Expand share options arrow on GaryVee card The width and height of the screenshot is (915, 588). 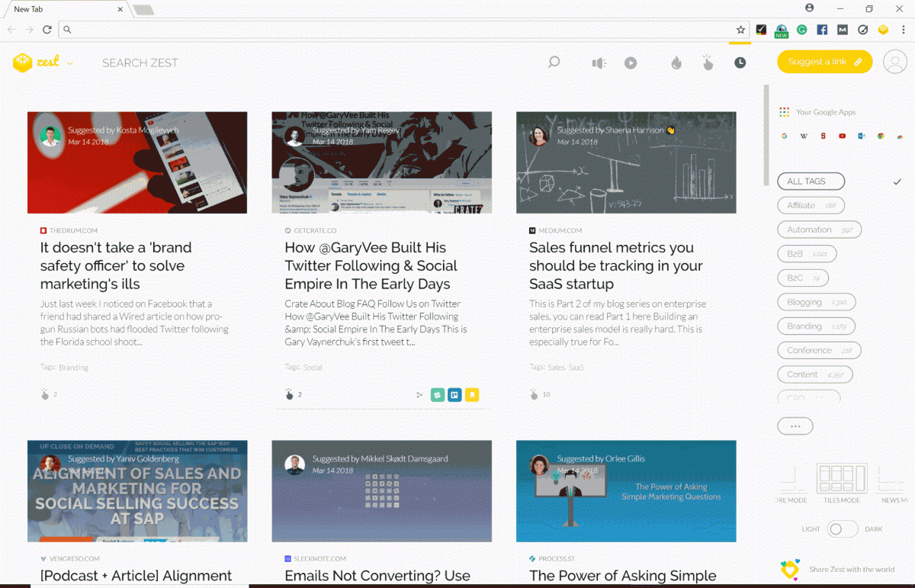[419, 395]
